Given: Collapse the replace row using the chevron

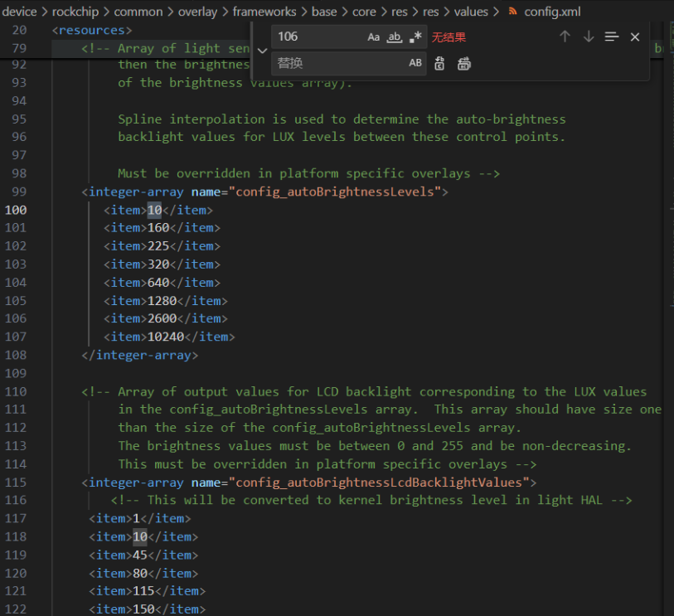Looking at the screenshot, I should click(262, 51).
